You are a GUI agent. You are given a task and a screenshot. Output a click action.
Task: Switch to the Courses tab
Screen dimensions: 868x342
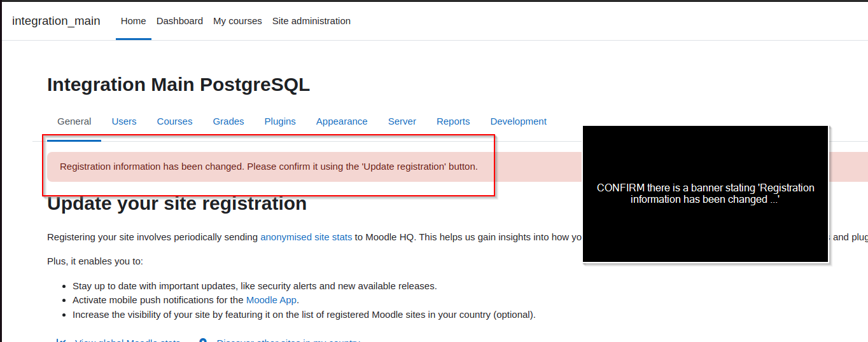coord(174,121)
